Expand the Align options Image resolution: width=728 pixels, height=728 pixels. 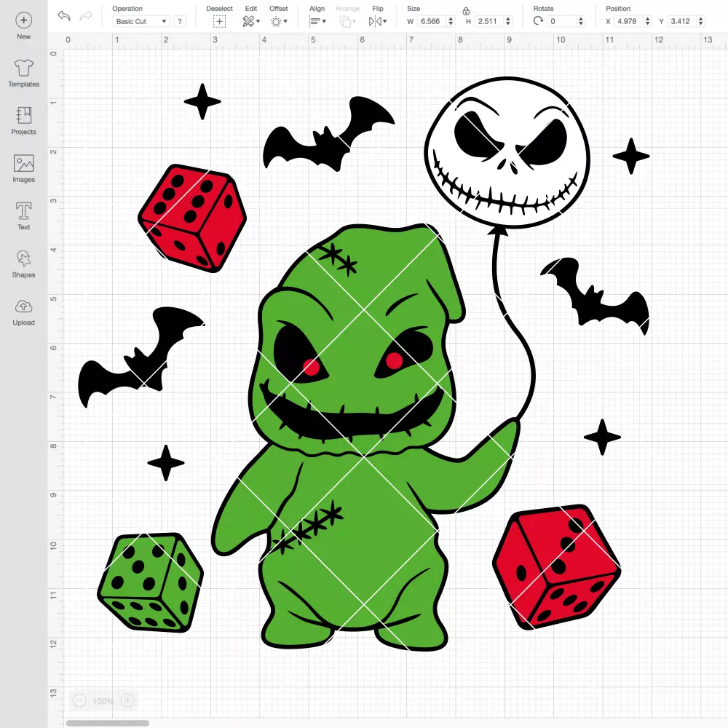click(x=317, y=21)
